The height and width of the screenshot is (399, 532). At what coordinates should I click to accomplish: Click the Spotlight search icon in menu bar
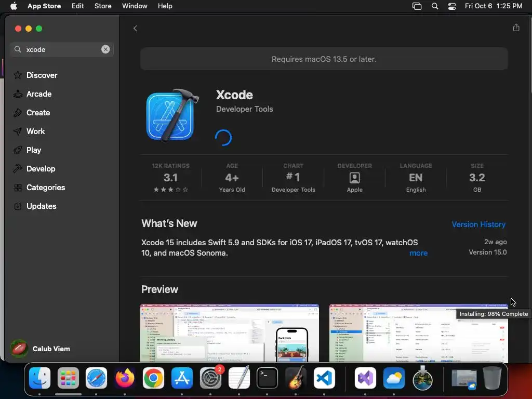(x=435, y=6)
